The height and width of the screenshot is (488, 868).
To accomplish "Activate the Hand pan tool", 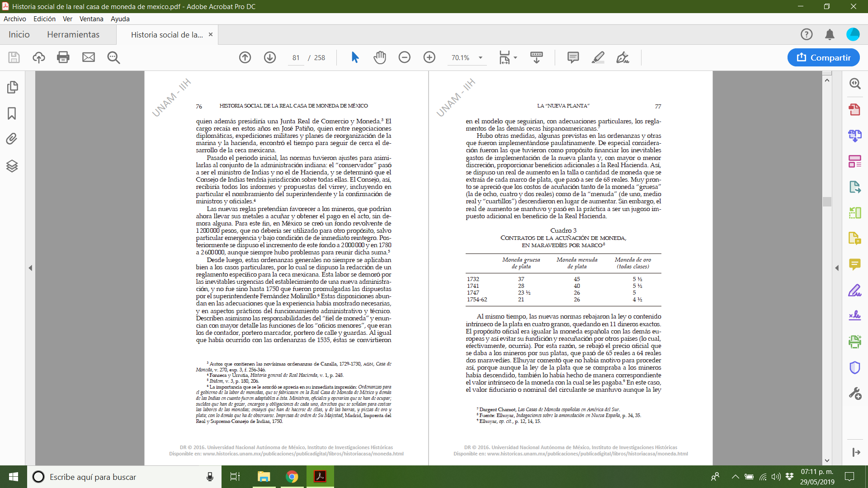I will pyautogui.click(x=380, y=57).
